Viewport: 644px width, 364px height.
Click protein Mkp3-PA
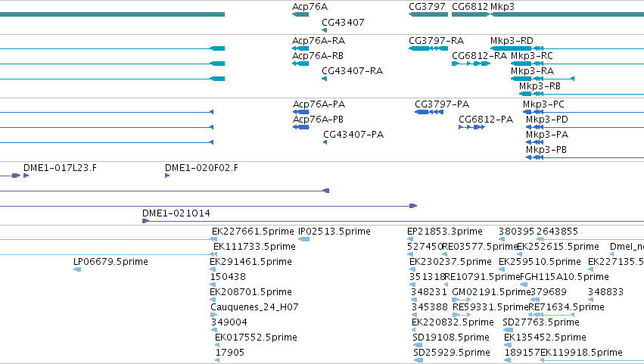point(535,142)
